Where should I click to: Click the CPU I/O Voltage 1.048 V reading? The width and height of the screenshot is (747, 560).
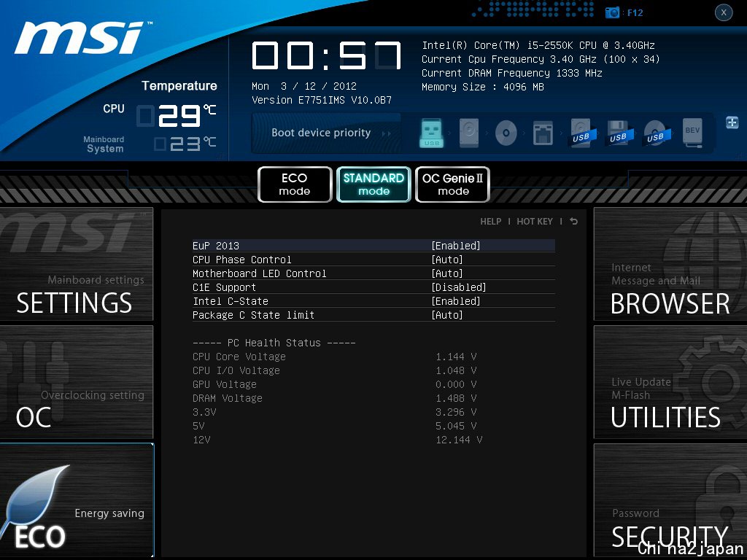click(x=456, y=370)
